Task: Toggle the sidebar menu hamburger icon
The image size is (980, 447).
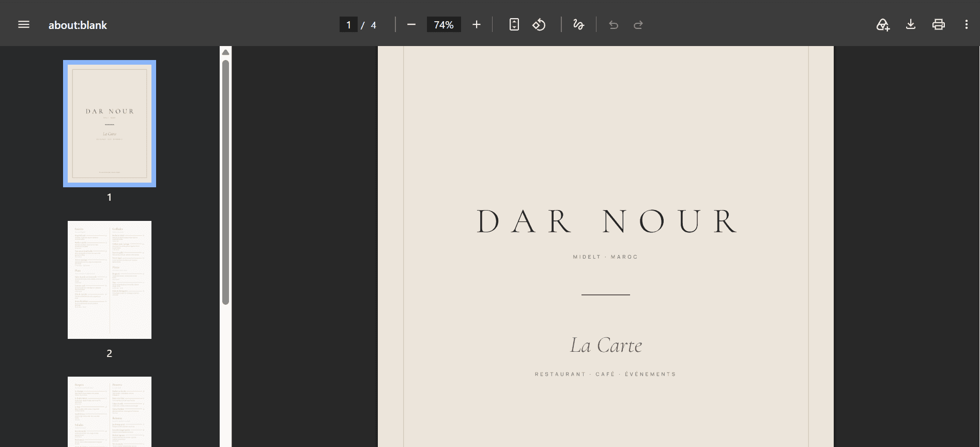Action: (x=24, y=25)
